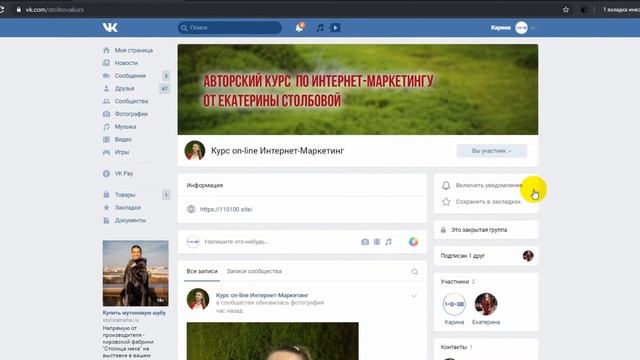640x360 pixels.
Task: Open Документы in the sidebar
Action: (130, 220)
